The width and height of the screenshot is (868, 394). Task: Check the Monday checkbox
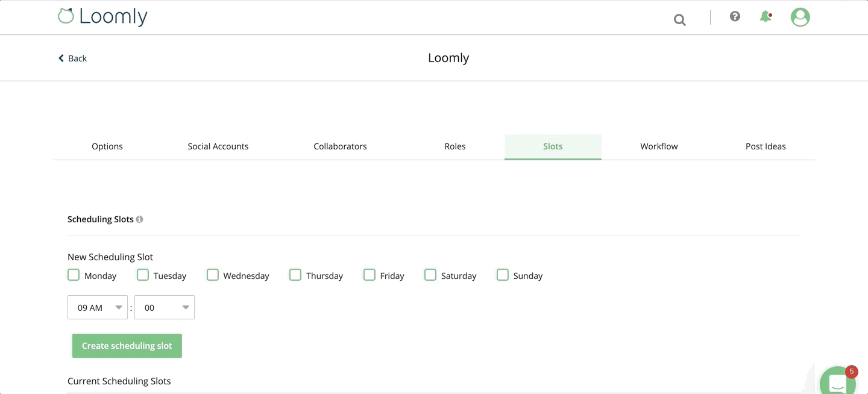74,274
